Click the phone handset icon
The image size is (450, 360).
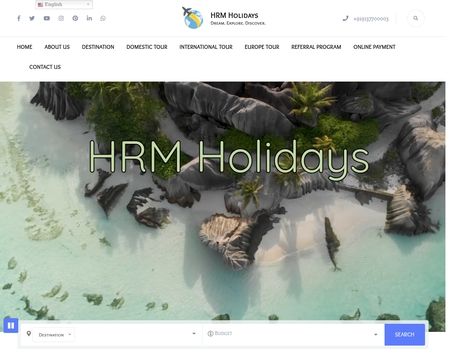click(345, 18)
